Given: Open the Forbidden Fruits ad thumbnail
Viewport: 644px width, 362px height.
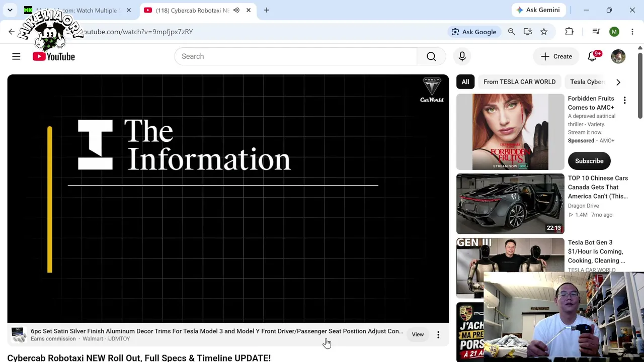Looking at the screenshot, I should [x=510, y=132].
